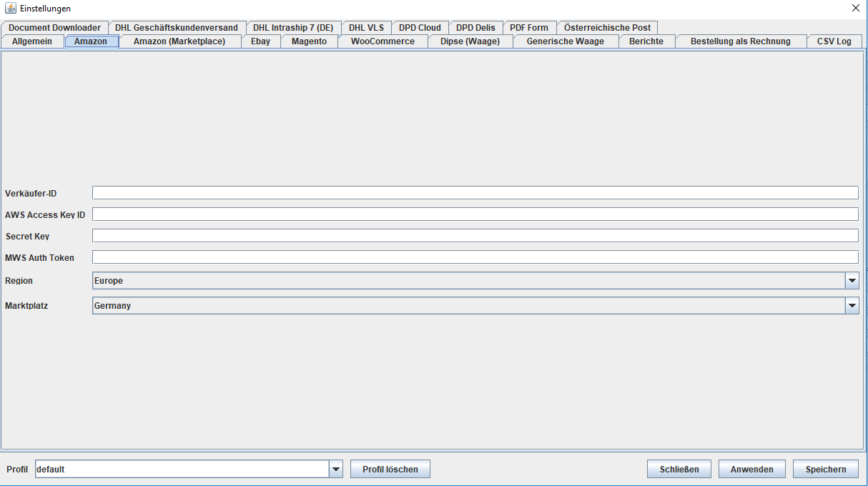
Task: Open the Österreichische Post tab
Action: (607, 28)
